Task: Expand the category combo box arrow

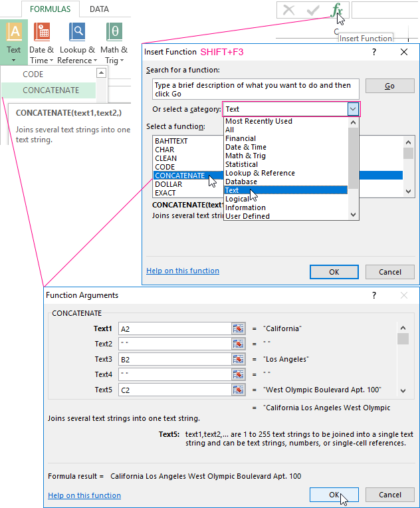Action: pos(353,109)
